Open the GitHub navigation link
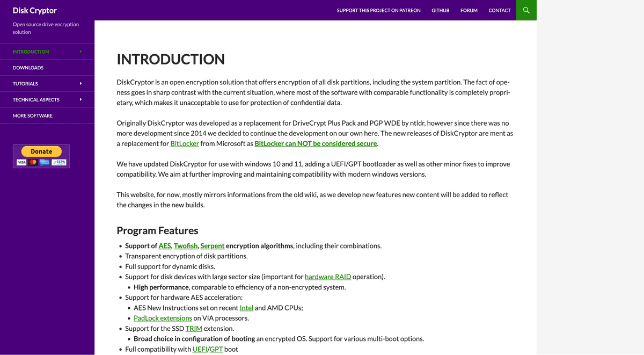 (x=440, y=10)
